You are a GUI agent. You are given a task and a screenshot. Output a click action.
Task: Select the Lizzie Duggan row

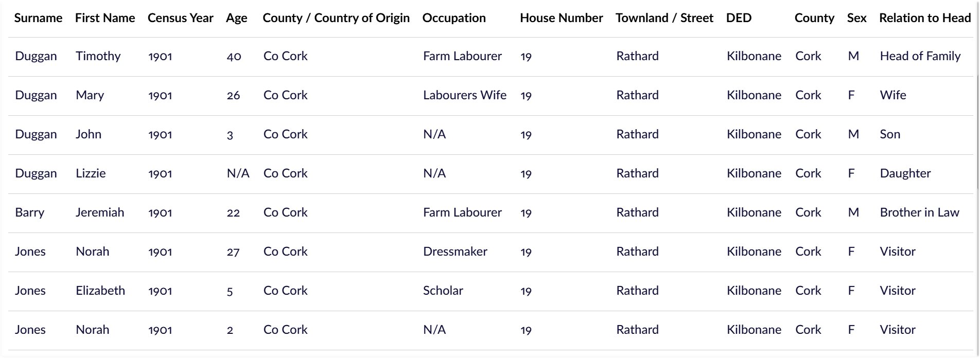(x=491, y=174)
